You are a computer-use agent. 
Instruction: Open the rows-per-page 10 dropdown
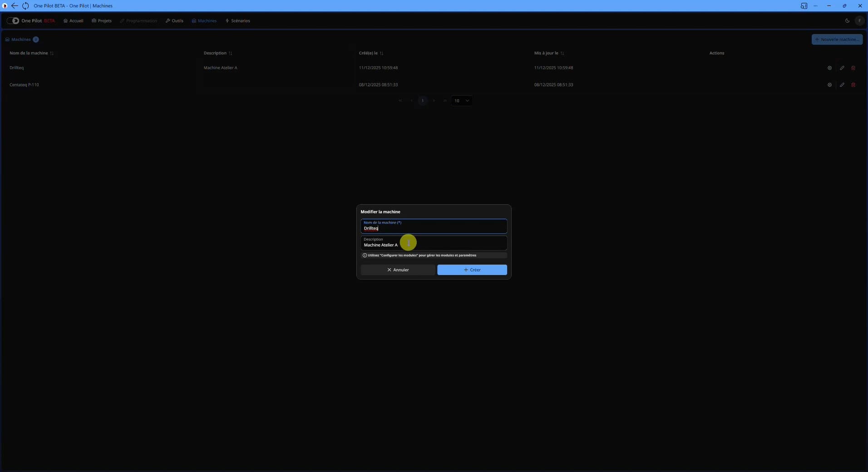click(x=461, y=101)
